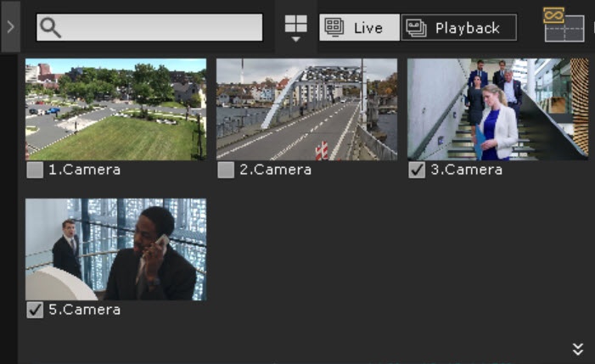Uncheck the 3.Camera checkbox
This screenshot has height=364, width=595.
[417, 170]
